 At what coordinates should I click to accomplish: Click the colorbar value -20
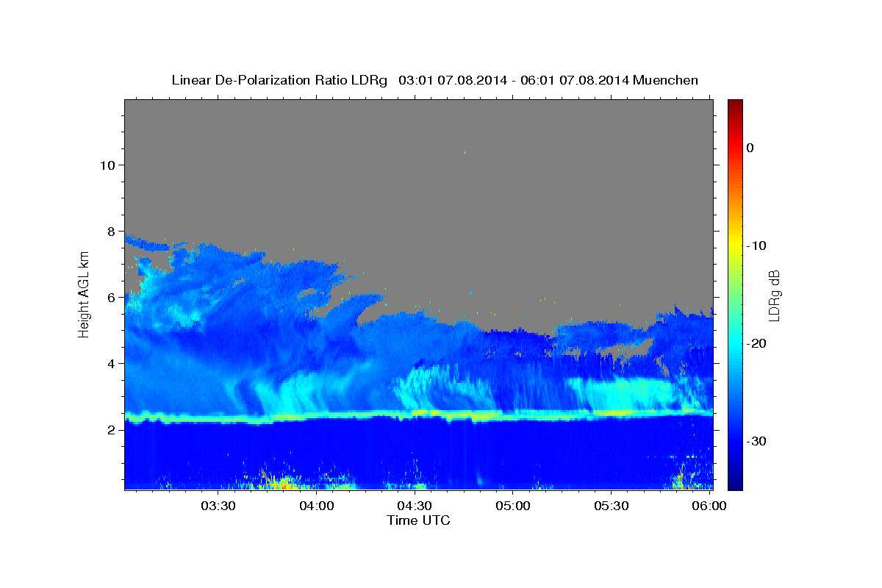[757, 343]
